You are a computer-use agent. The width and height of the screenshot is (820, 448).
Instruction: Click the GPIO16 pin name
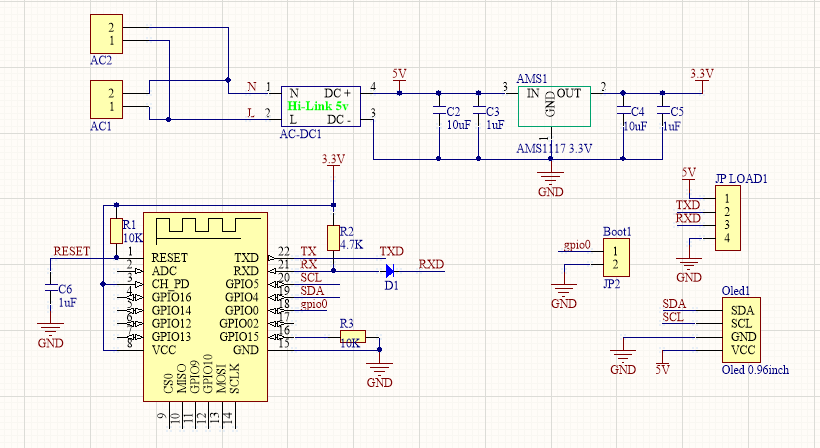pyautogui.click(x=172, y=297)
